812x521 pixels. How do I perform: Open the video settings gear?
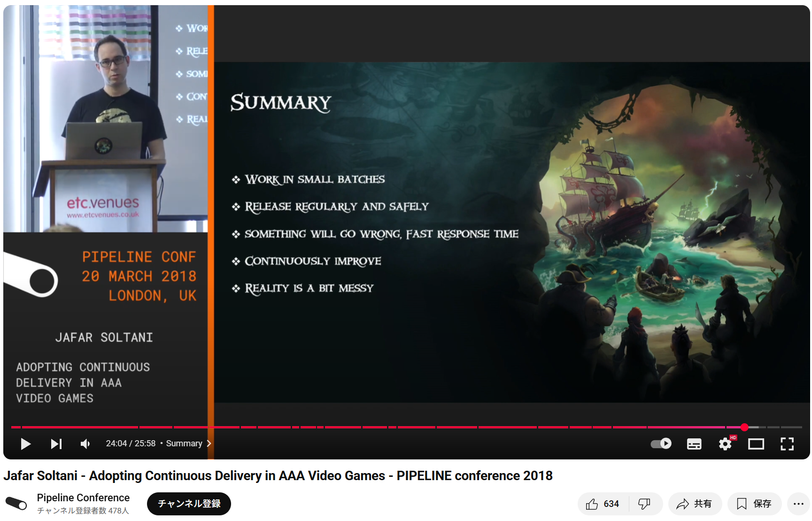725,443
